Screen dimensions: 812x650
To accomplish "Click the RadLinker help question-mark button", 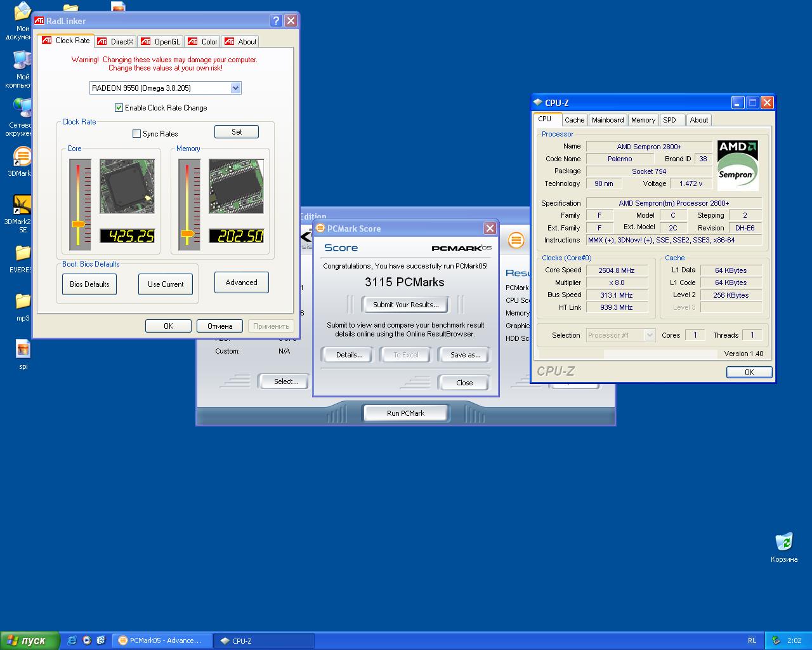I will [276, 21].
